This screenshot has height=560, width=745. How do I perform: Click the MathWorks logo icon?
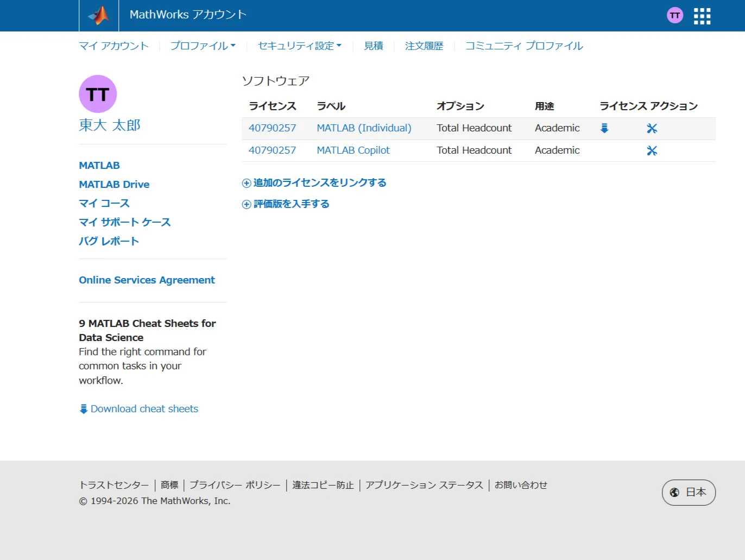[99, 15]
